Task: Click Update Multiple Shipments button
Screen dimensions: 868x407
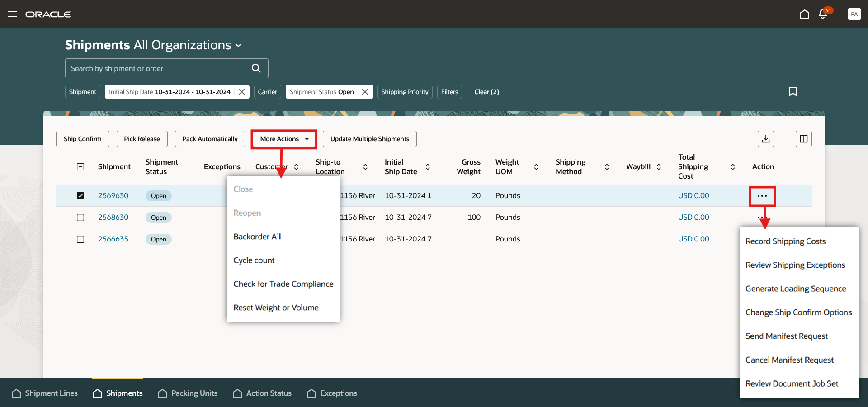Action: pos(370,139)
